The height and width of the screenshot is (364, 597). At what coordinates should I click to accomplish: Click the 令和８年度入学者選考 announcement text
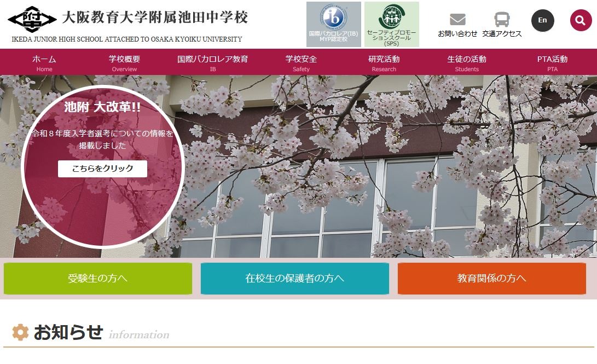[x=102, y=140]
